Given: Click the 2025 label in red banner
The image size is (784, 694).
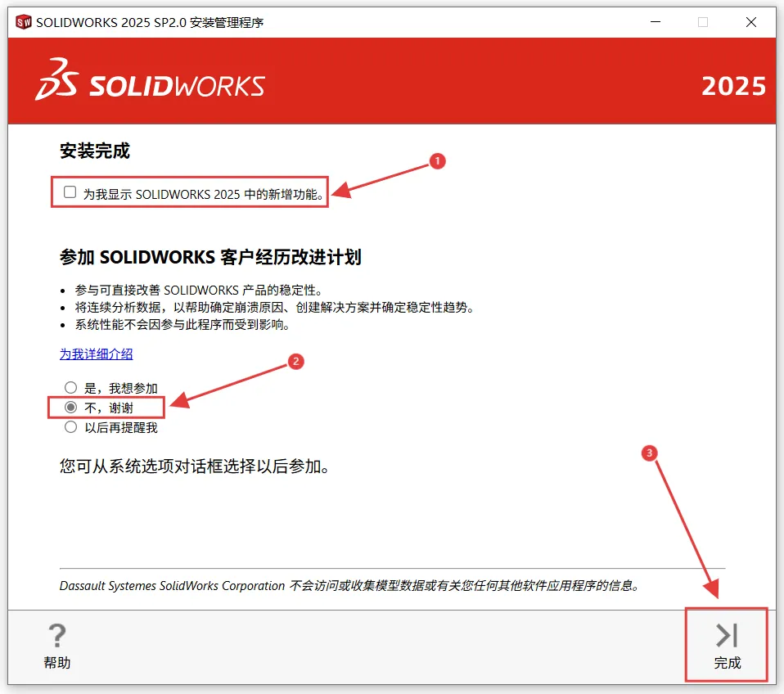Looking at the screenshot, I should coord(733,86).
